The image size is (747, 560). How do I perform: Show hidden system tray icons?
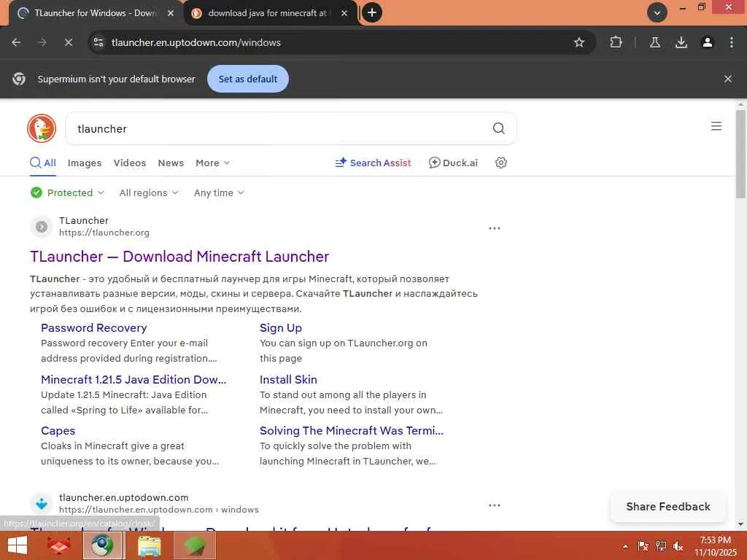625,546
